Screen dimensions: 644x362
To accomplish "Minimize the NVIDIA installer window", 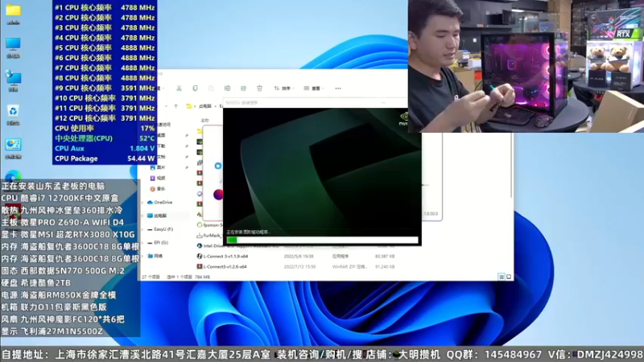I will tap(384, 103).
